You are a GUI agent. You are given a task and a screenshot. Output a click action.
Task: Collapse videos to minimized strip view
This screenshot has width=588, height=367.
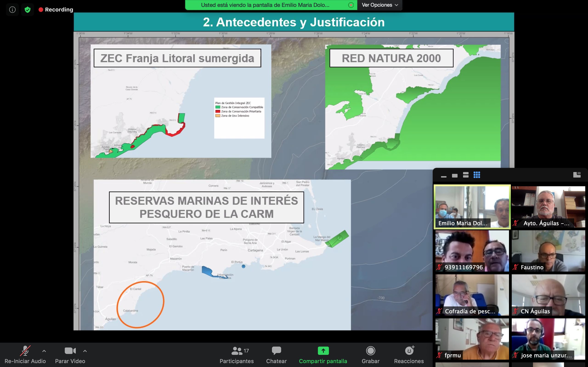click(444, 175)
